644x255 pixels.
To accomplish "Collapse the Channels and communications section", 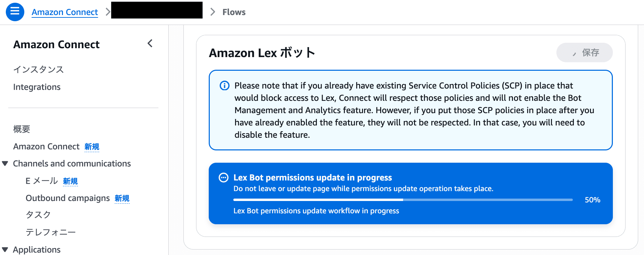I will [x=5, y=163].
